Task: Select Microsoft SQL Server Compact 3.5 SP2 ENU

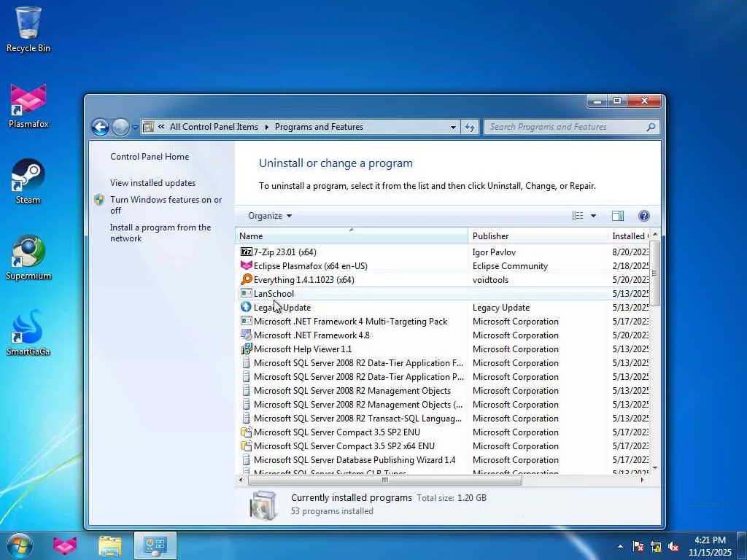Action: click(337, 432)
